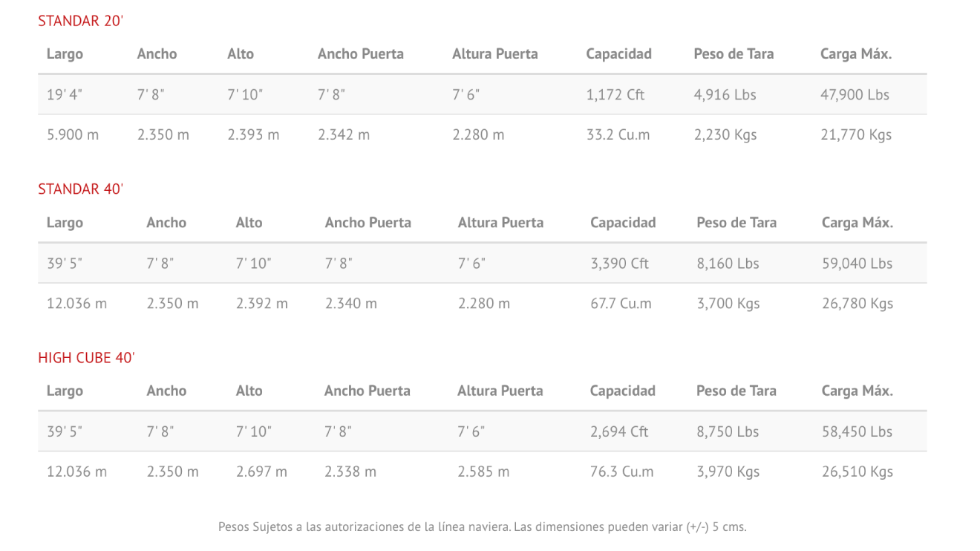Select Carga Máx. header in HIGH CUBE table
The height and width of the screenshot is (551, 980).
(857, 391)
